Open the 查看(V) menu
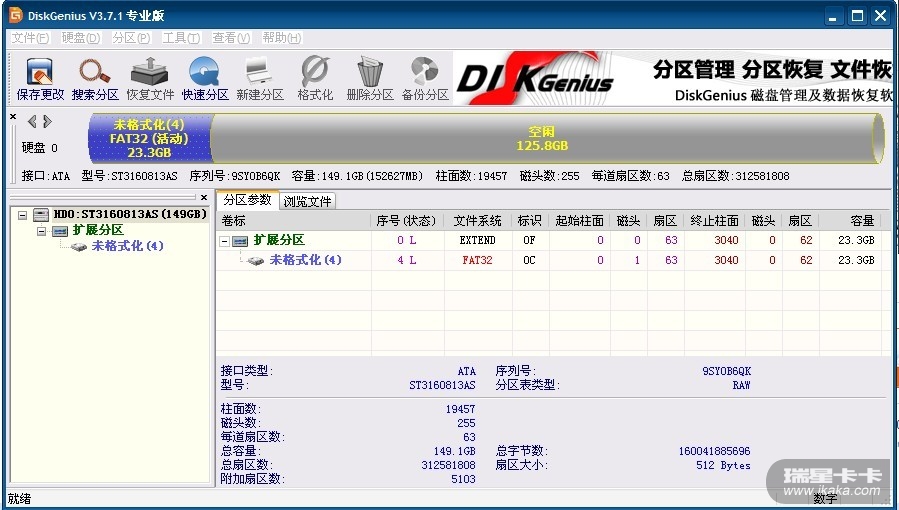The width and height of the screenshot is (899, 510). pos(231,38)
